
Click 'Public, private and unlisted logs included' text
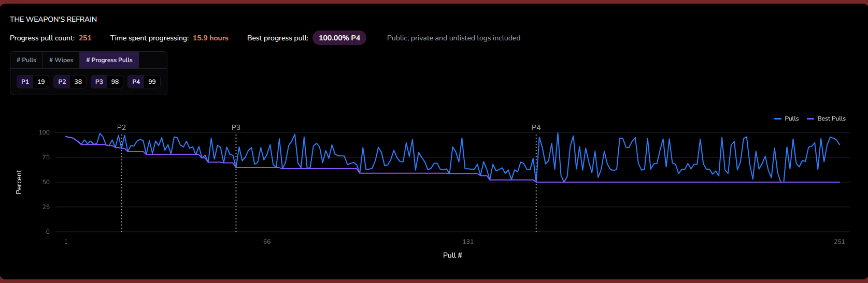tap(454, 38)
